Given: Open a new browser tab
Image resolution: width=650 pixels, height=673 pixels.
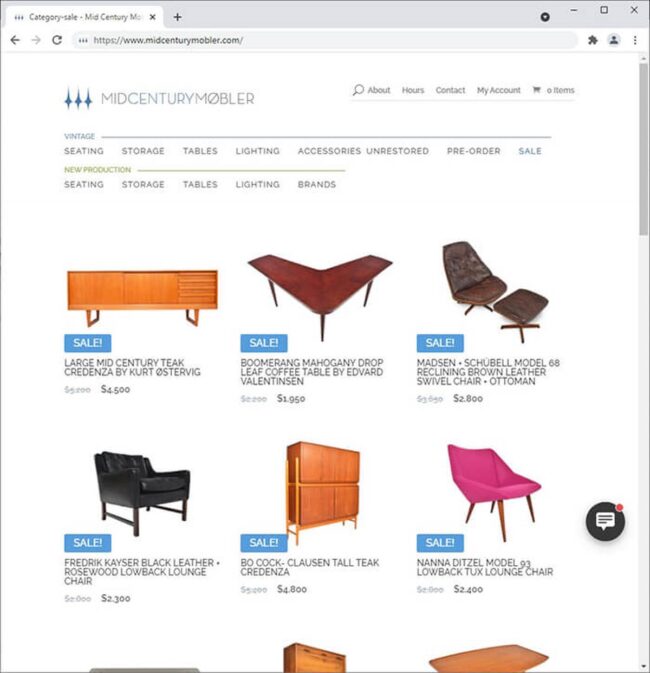Looking at the screenshot, I should (177, 17).
